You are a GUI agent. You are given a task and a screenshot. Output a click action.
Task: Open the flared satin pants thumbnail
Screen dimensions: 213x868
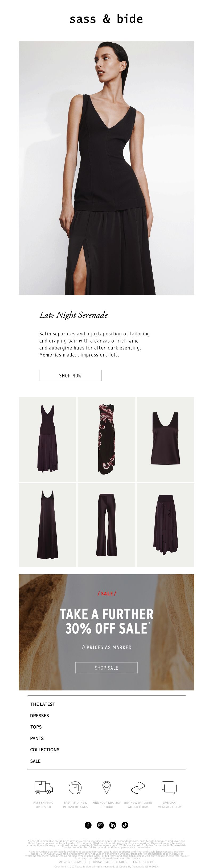point(106,525)
